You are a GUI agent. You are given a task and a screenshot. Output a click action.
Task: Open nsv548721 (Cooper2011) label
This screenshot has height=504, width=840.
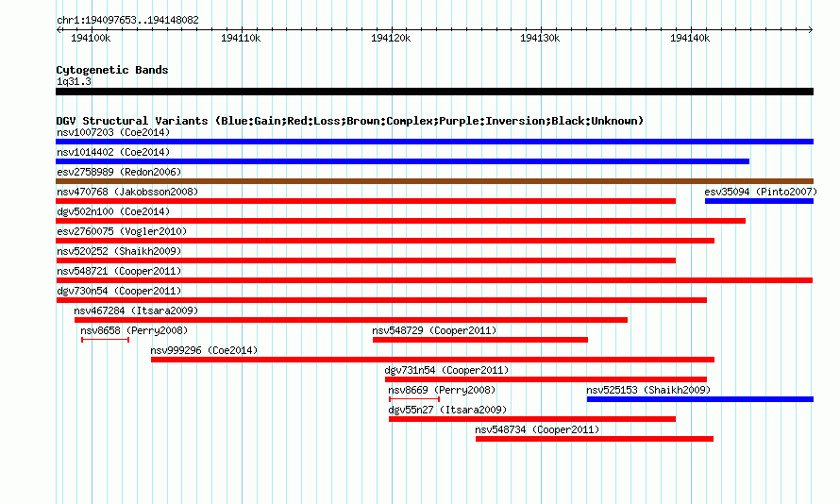(119, 271)
